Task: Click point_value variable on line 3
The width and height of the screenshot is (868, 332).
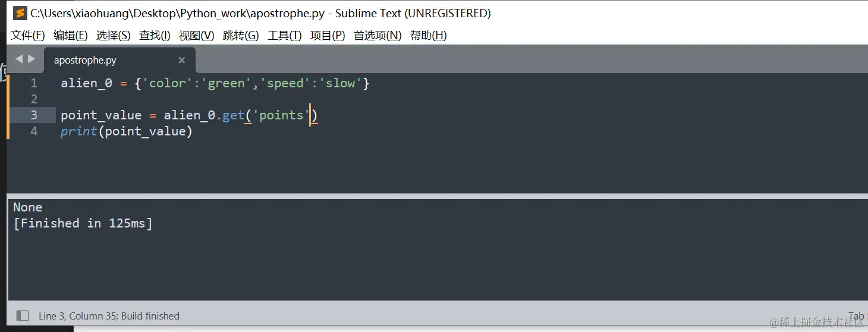Action: [101, 115]
